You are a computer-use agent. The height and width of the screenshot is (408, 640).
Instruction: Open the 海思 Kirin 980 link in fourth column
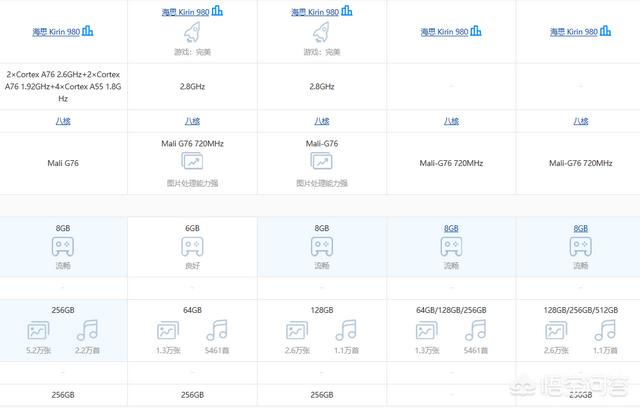pos(444,32)
